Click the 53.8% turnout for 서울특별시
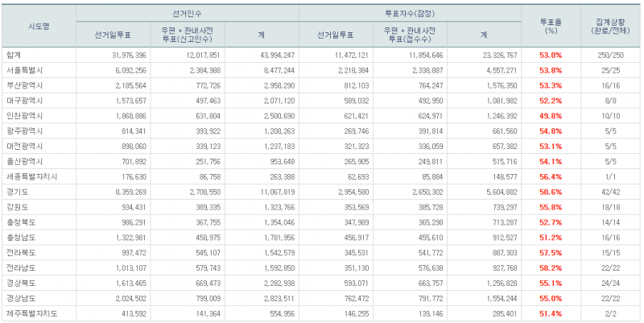Image resolution: width=644 pixels, height=323 pixels. coord(551,70)
